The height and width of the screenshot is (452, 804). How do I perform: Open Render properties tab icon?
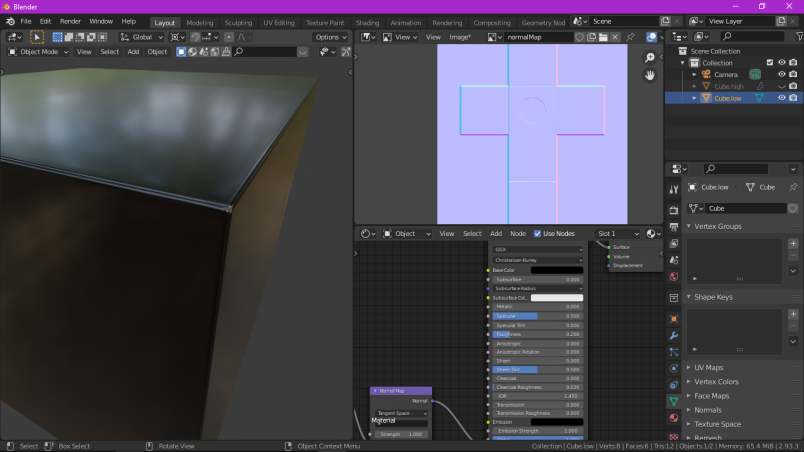(674, 210)
